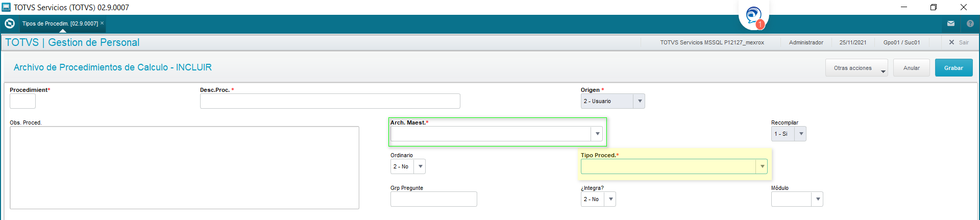Image resolution: width=980 pixels, height=220 pixels.
Task: Open the Origen dropdown
Action: pos(612,101)
